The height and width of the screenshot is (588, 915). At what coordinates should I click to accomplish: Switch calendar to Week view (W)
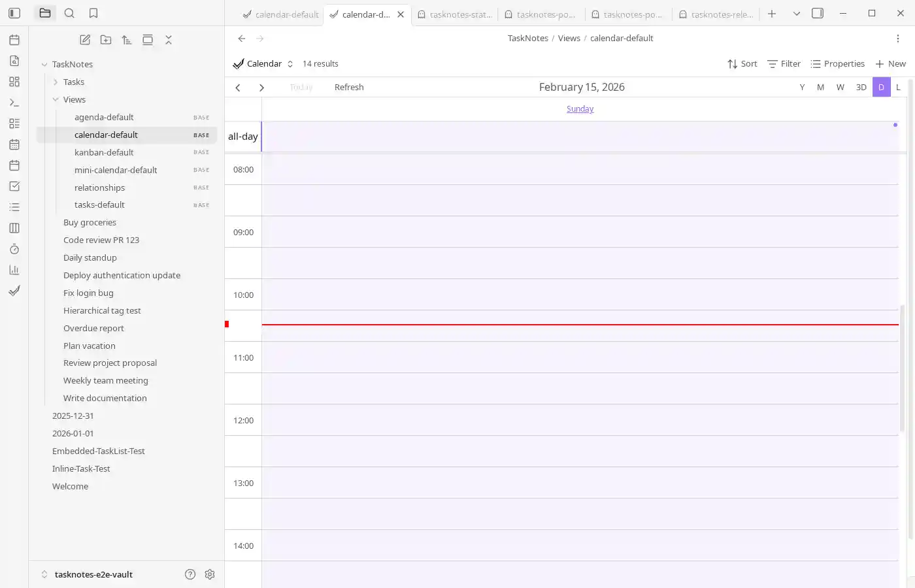[840, 87]
